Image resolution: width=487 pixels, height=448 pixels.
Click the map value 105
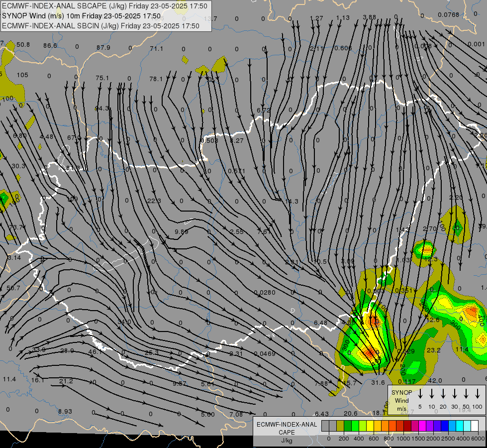[23, 75]
